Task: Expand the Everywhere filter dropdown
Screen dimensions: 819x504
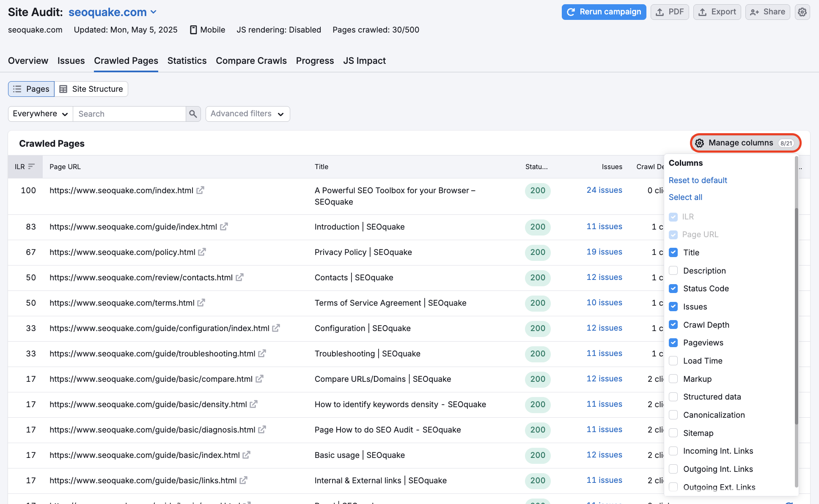Action: tap(40, 114)
